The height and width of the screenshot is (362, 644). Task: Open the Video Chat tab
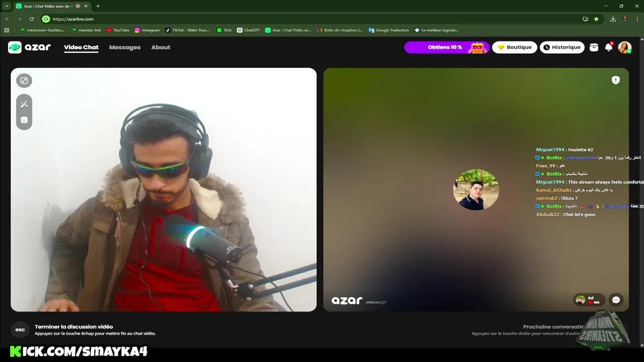tap(81, 47)
